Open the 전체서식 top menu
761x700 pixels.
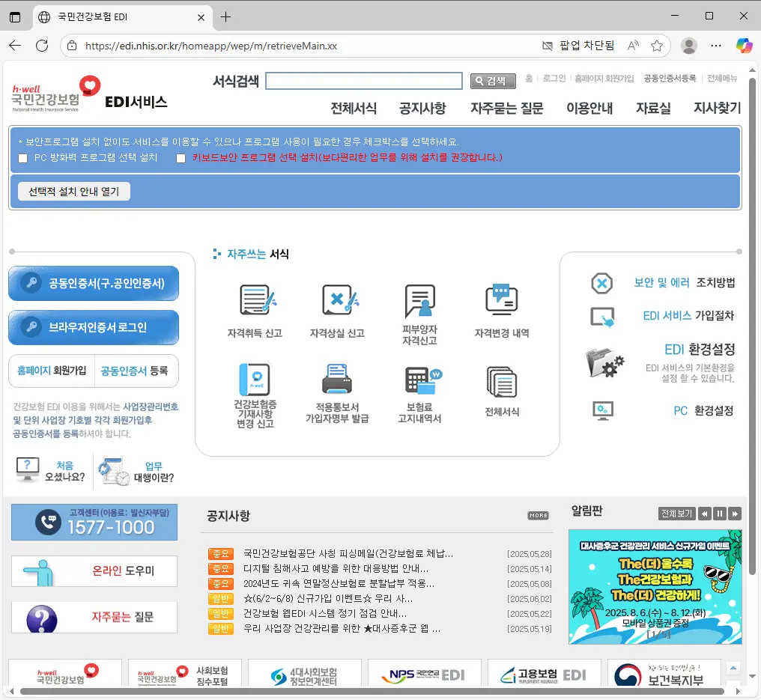pos(354,108)
